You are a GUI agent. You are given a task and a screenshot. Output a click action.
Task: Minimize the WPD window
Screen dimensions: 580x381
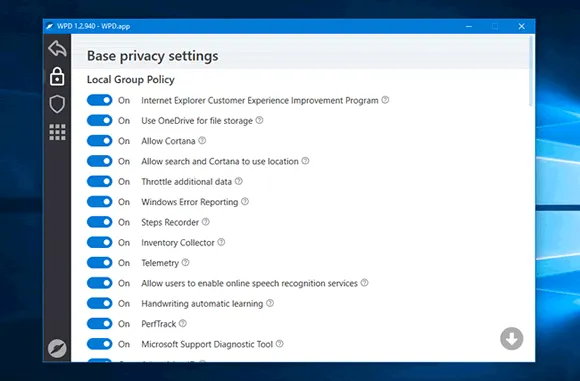coord(469,26)
